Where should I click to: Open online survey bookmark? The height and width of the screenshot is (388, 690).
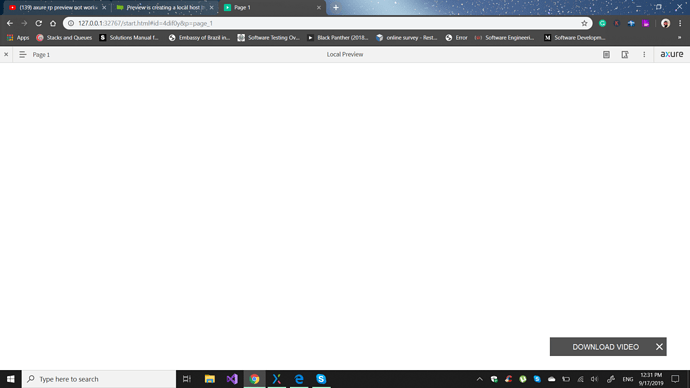(x=407, y=38)
